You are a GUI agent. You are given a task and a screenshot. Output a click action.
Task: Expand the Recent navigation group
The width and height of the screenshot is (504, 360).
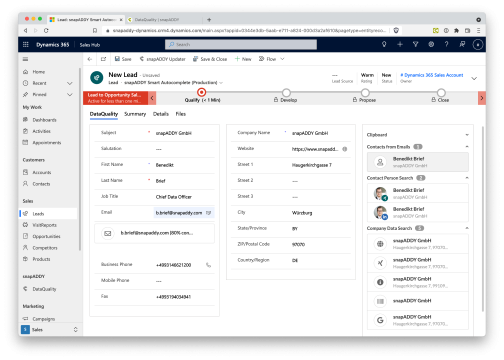tap(70, 83)
